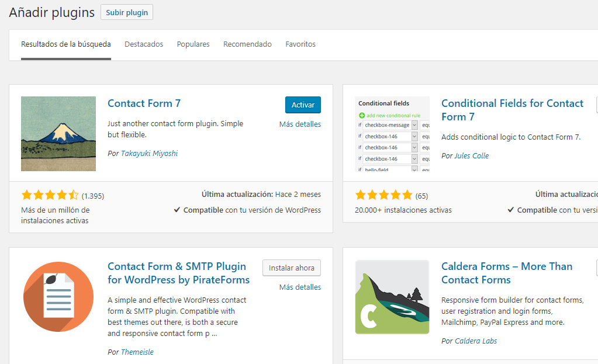
Task: Open the Recomendado tab
Action: coord(247,44)
